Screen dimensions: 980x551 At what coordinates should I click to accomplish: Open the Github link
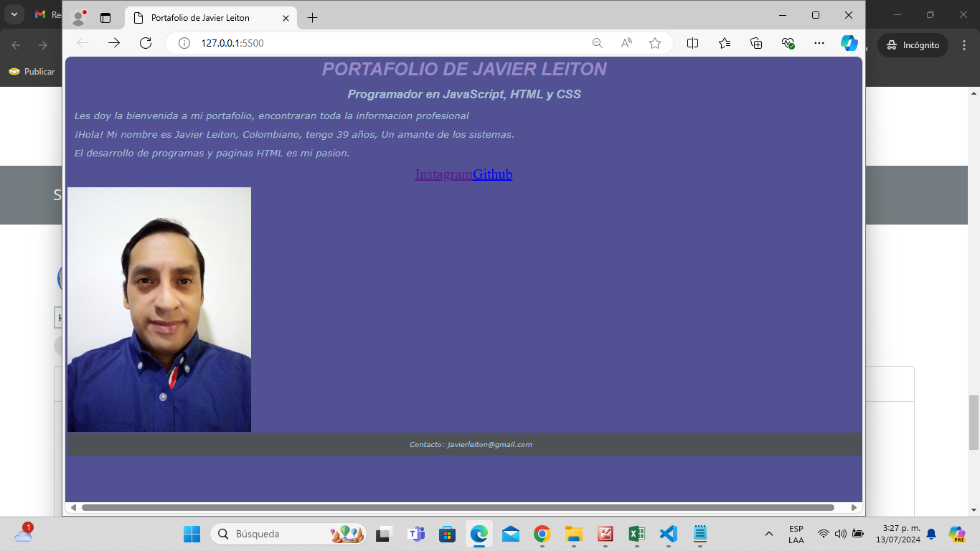click(493, 174)
